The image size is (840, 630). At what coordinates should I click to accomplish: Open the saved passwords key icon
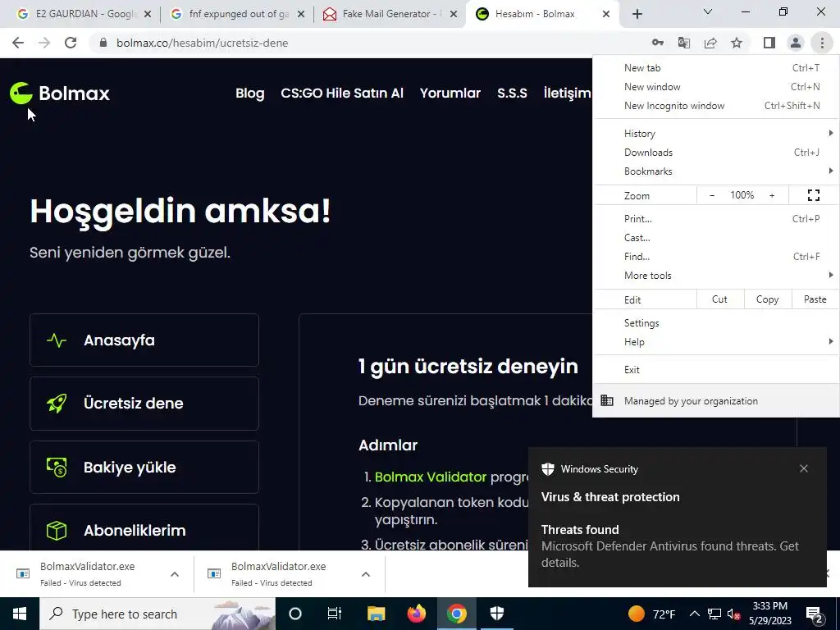(657, 43)
